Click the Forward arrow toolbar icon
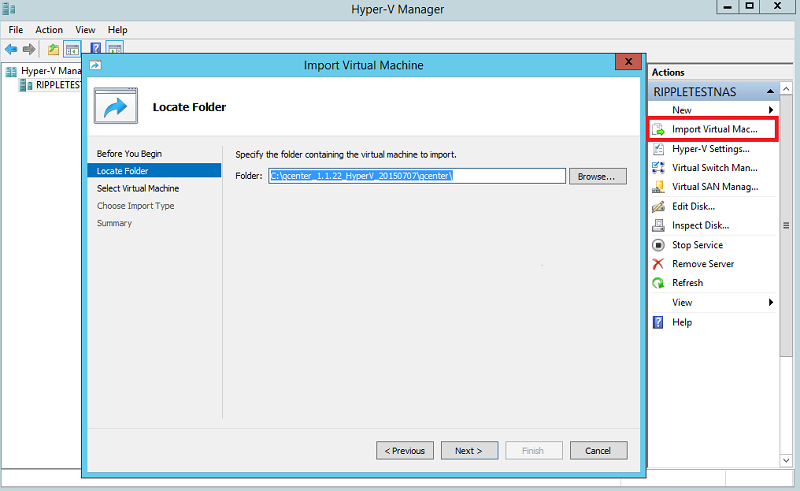Screen dimensions: 800x491 coord(29,50)
